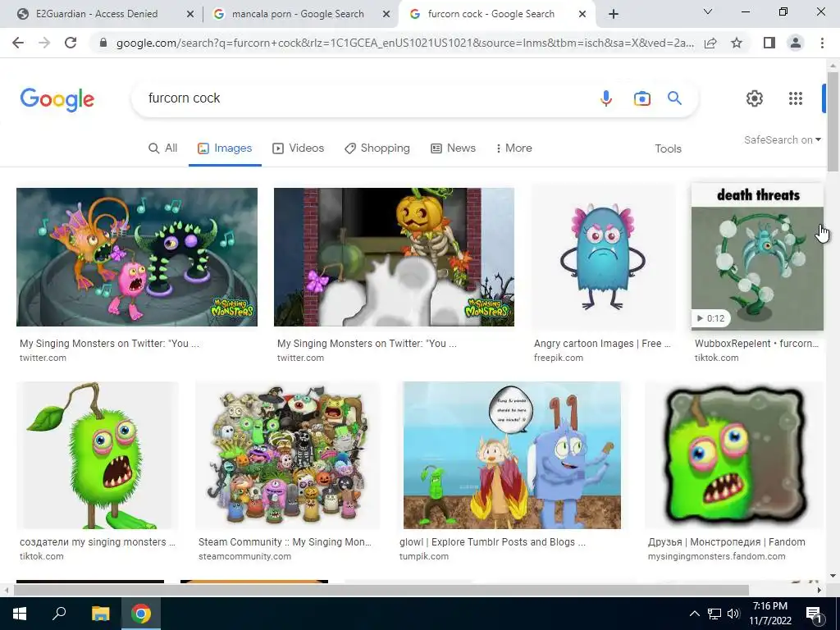Viewport: 840px width, 630px height.
Task: Expand the More search options menu
Action: coord(514,148)
